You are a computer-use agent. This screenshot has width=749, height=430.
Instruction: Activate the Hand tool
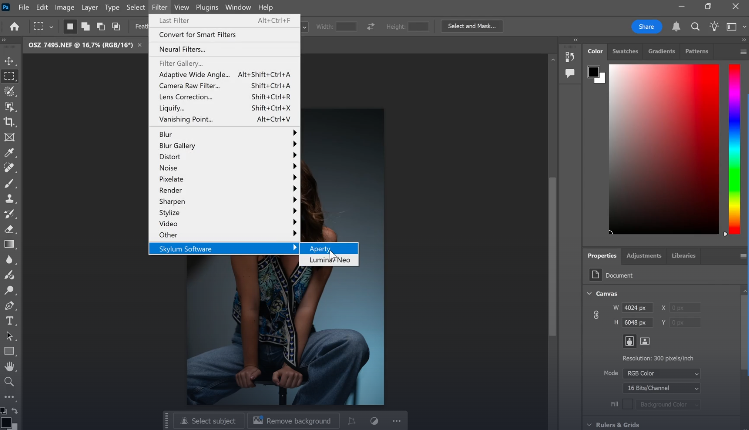tap(10, 366)
